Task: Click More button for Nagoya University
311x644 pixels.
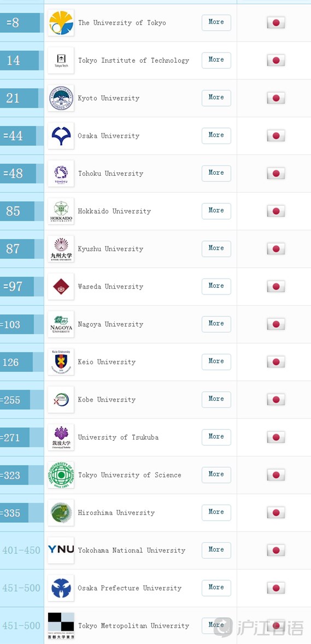Action: pyautogui.click(x=216, y=324)
